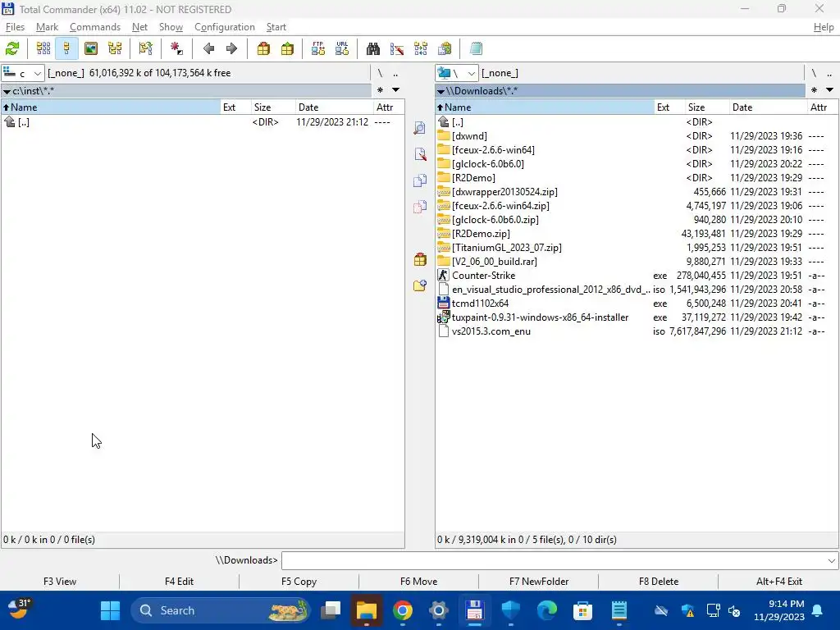Go forward with the right arrow icon

pyautogui.click(x=231, y=48)
